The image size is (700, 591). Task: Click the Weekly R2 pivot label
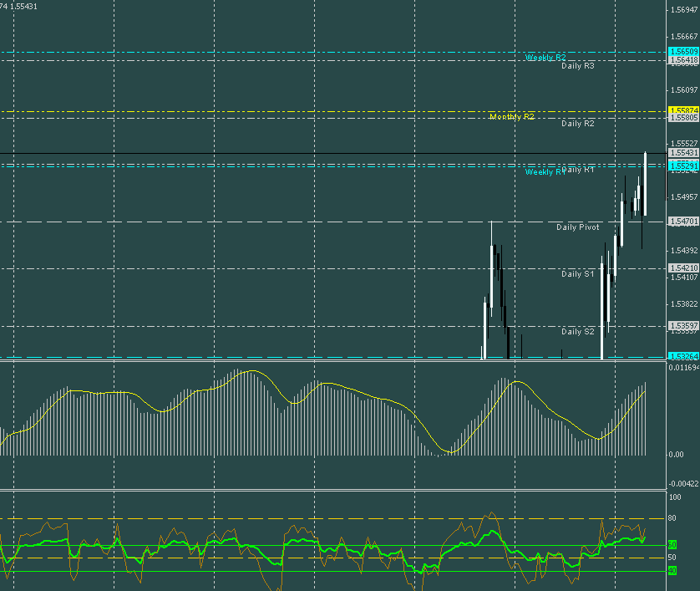[545, 58]
